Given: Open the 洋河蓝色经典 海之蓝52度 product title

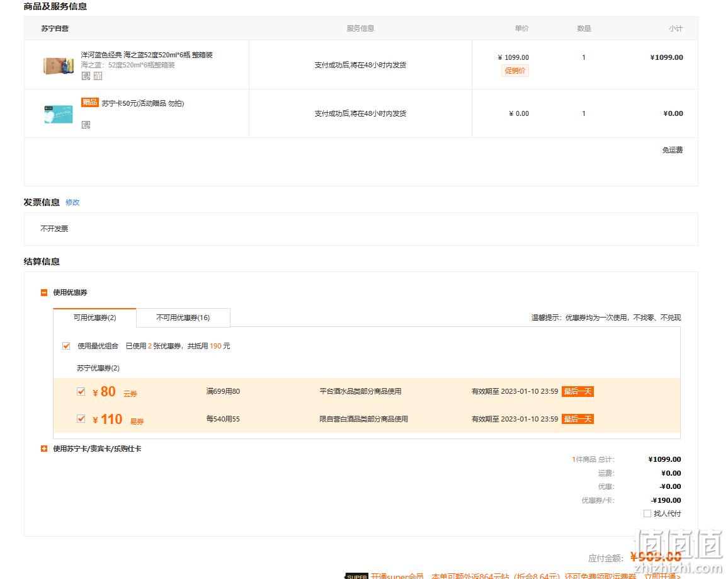Looking at the screenshot, I should tap(147, 55).
